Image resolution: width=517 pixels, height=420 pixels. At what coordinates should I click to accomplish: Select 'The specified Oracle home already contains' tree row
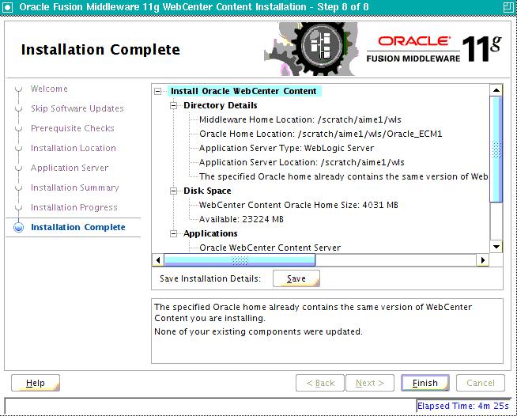(343, 176)
